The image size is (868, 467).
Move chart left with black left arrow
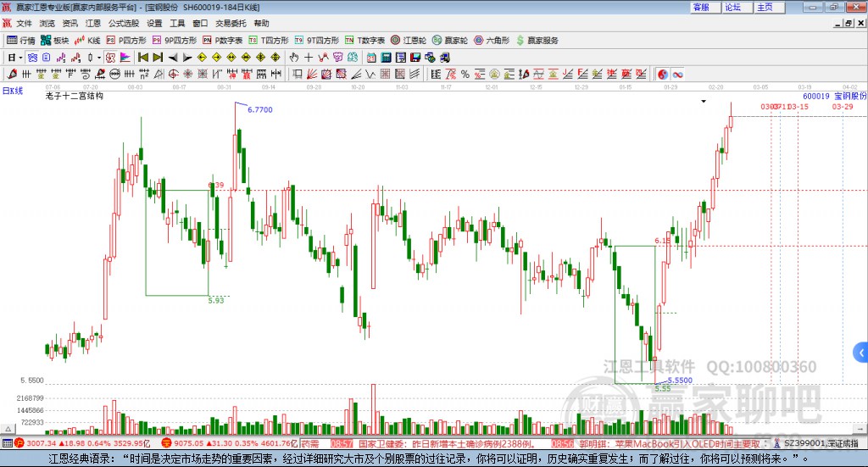click(173, 58)
